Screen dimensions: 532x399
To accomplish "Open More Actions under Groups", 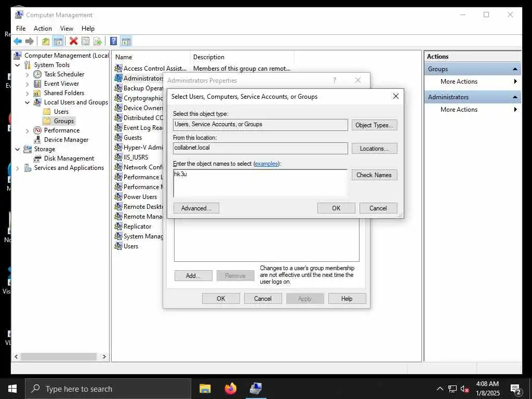I will pos(459,82).
